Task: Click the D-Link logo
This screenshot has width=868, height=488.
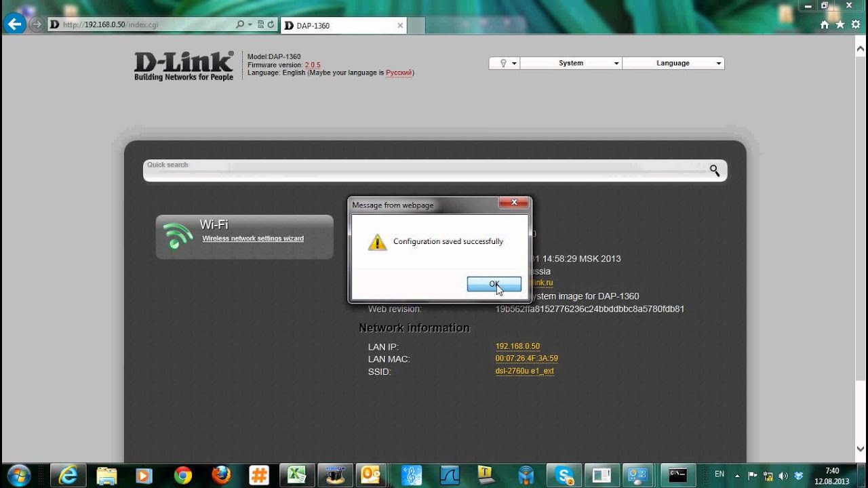Action: [x=184, y=66]
